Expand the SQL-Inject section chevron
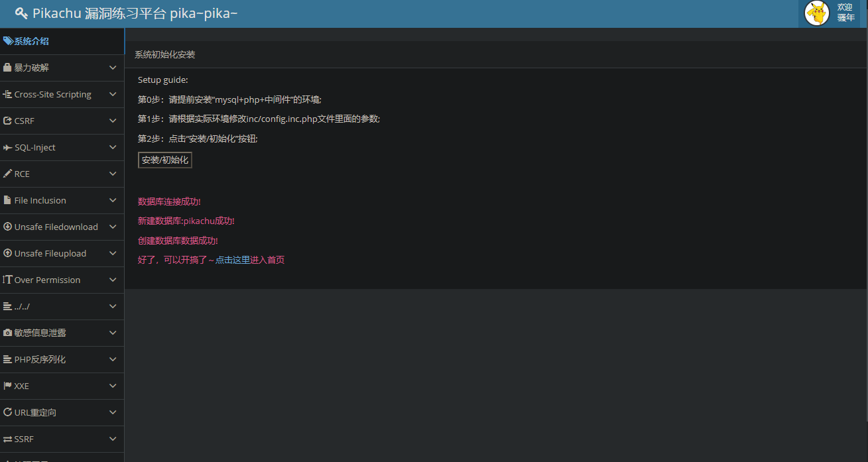Image resolution: width=868 pixels, height=462 pixels. [x=113, y=147]
